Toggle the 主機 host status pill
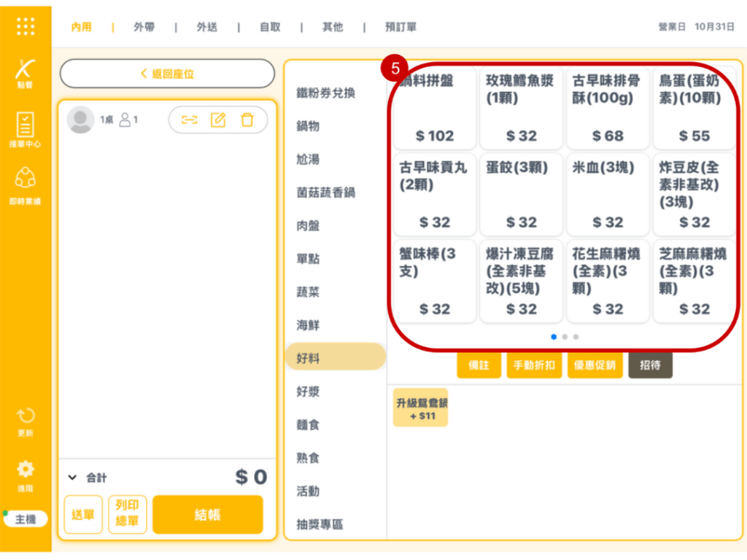This screenshot has height=560, width=747. (x=26, y=519)
